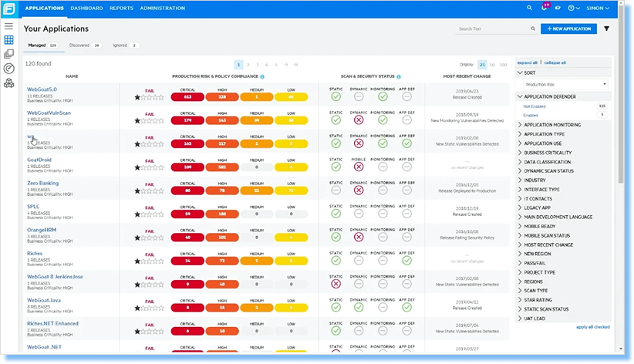This screenshot has height=364, width=634.
Task: Expand the Star Rating filter section
Action: point(538,300)
